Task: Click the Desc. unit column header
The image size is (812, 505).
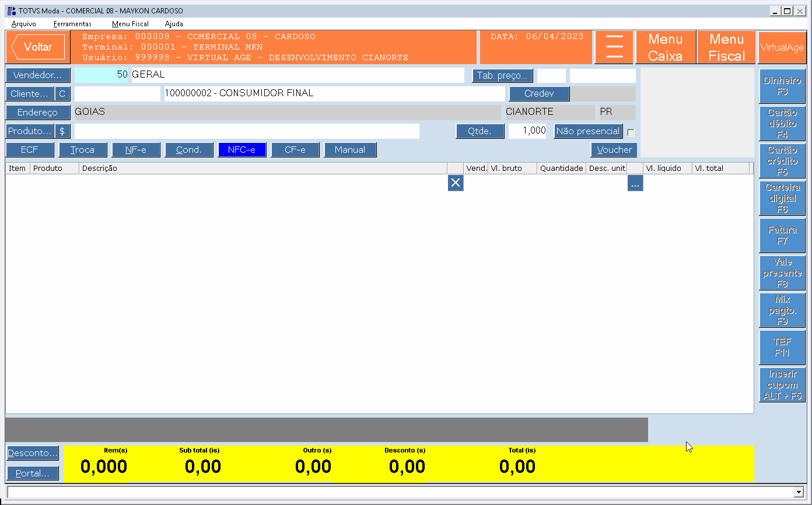Action: [607, 168]
